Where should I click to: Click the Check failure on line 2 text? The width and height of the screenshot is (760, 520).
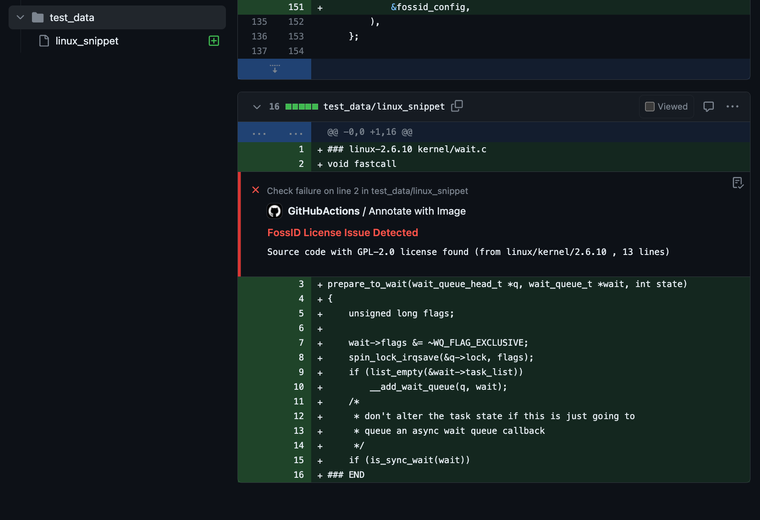click(367, 191)
